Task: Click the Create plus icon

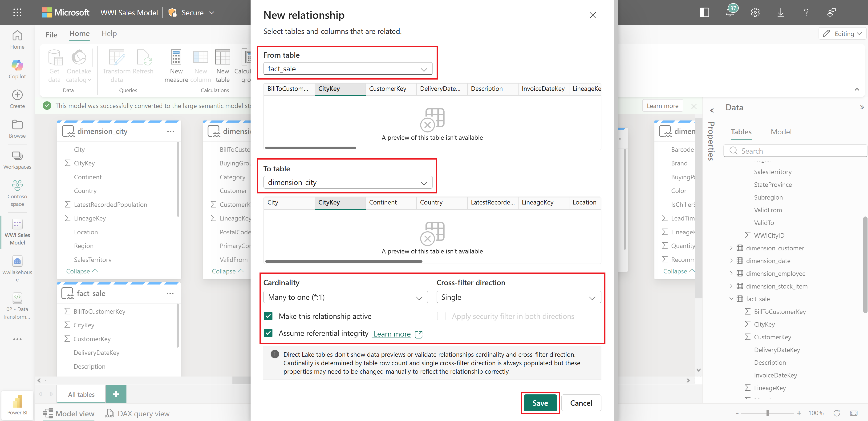Action: click(x=17, y=95)
